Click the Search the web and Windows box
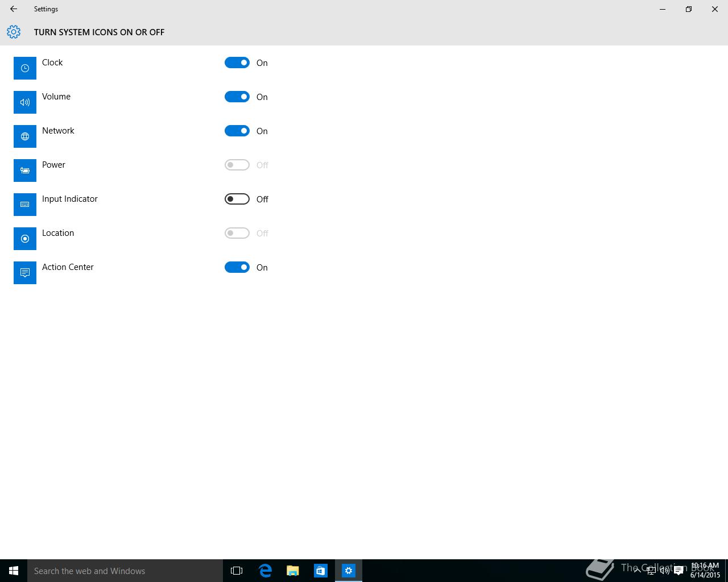This screenshot has width=728, height=582. click(125, 571)
